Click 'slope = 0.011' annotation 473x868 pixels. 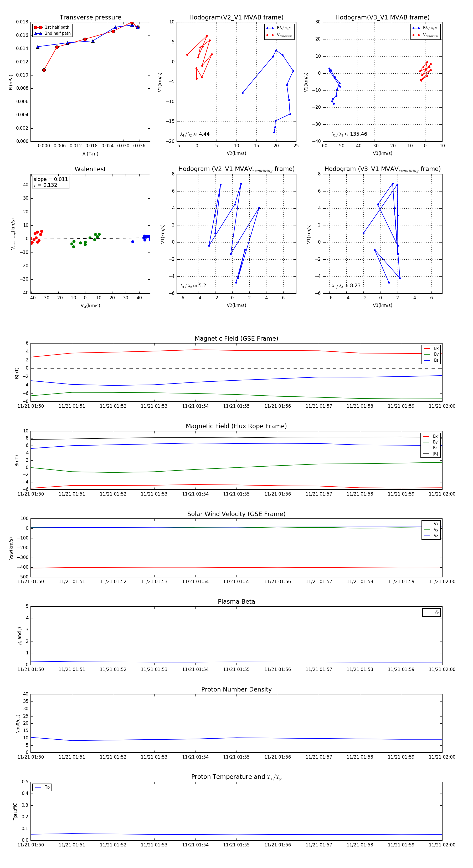click(x=50, y=179)
